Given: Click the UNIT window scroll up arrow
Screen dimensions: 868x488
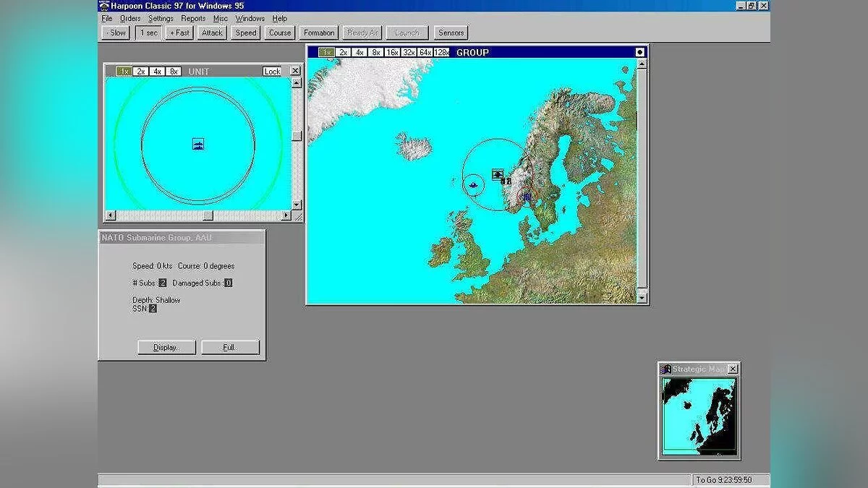Looking at the screenshot, I should tap(297, 82).
